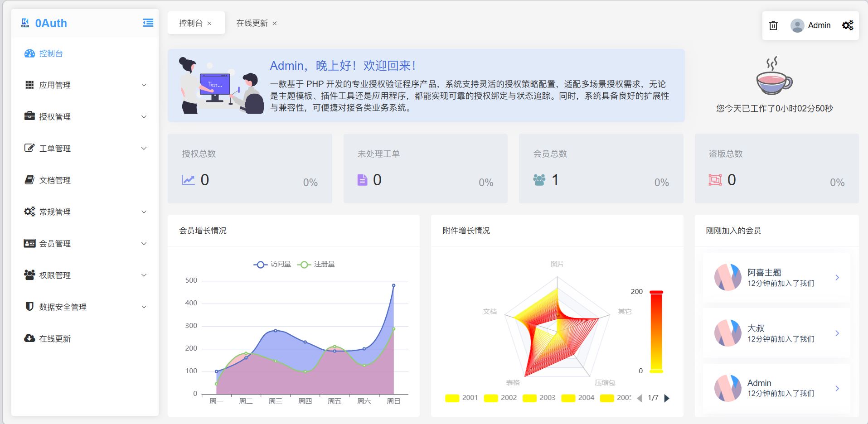868x424 pixels.
Task: Toggle 访问量 series in chart legend
Action: point(272,264)
